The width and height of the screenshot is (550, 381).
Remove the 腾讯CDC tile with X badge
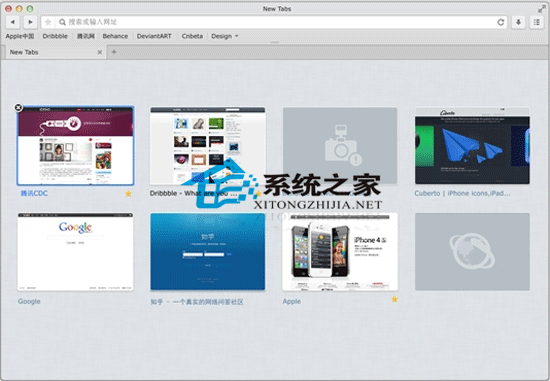point(19,107)
